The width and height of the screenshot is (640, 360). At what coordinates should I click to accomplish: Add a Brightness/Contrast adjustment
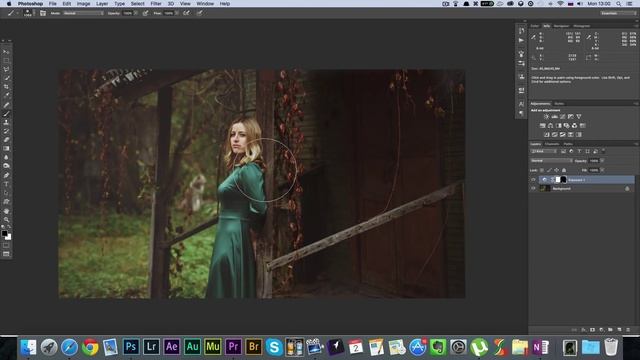point(547,116)
